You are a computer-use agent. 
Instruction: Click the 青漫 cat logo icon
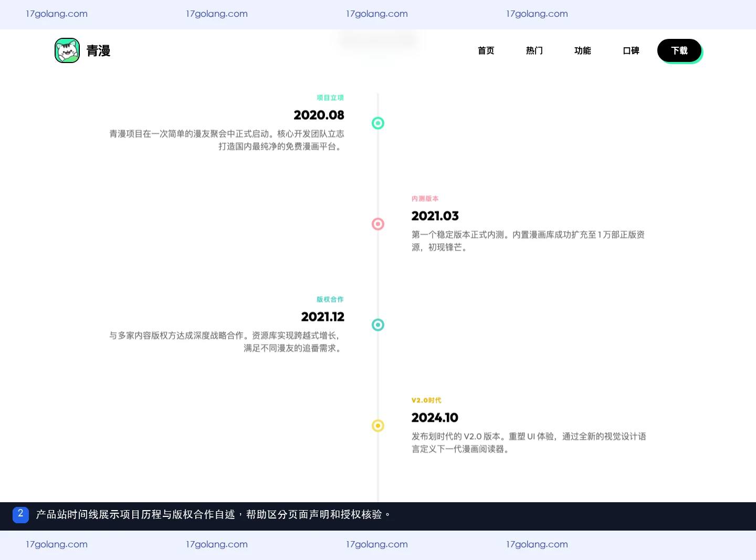(67, 50)
